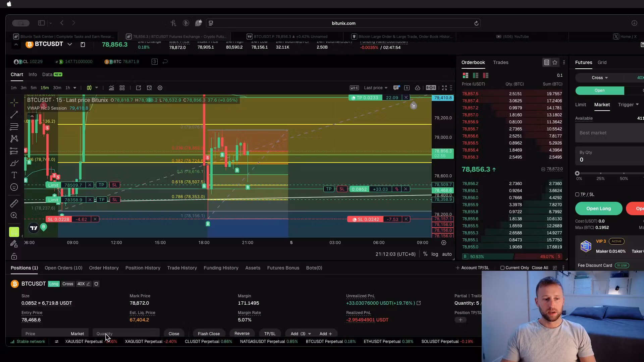Open the forecasting and measurement tools
The height and width of the screenshot is (362, 644).
pos(14,151)
